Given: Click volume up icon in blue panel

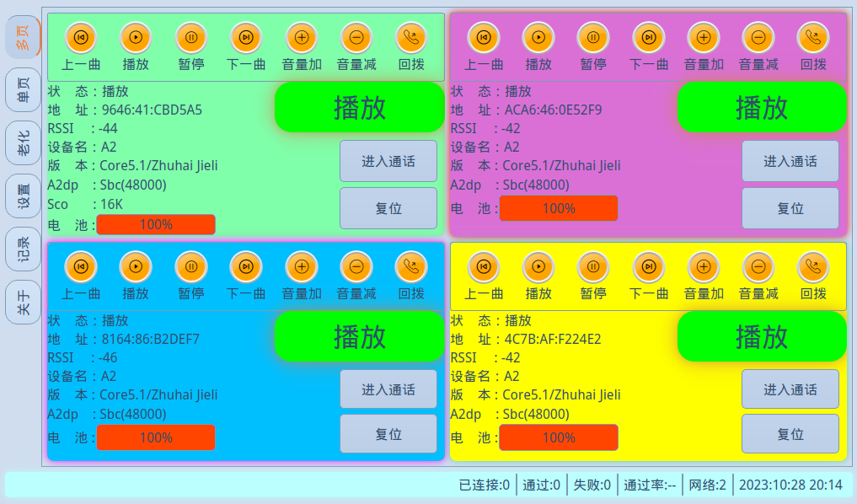Looking at the screenshot, I should pos(302,267).
